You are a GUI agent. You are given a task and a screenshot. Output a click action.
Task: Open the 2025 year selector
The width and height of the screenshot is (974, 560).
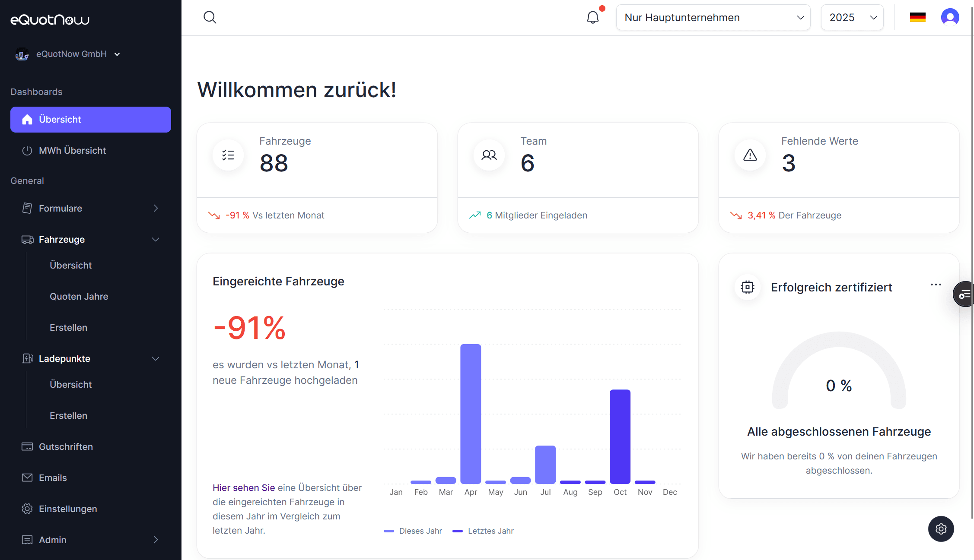tap(852, 17)
